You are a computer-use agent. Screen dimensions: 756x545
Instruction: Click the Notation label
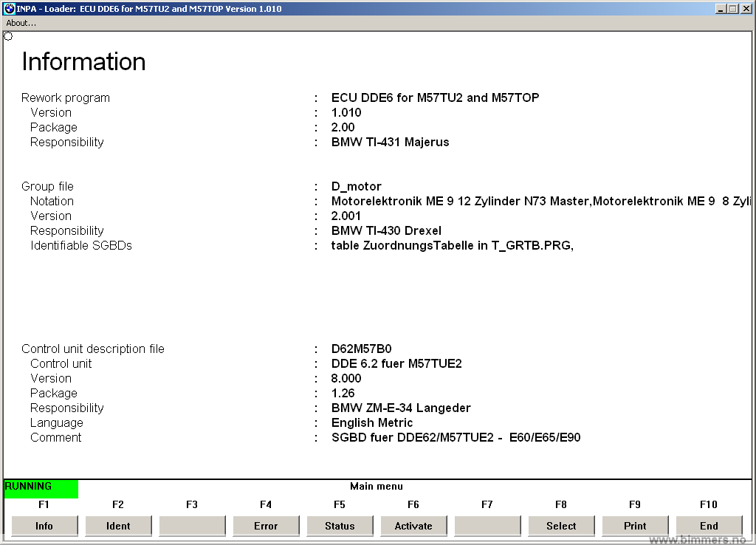[52, 201]
